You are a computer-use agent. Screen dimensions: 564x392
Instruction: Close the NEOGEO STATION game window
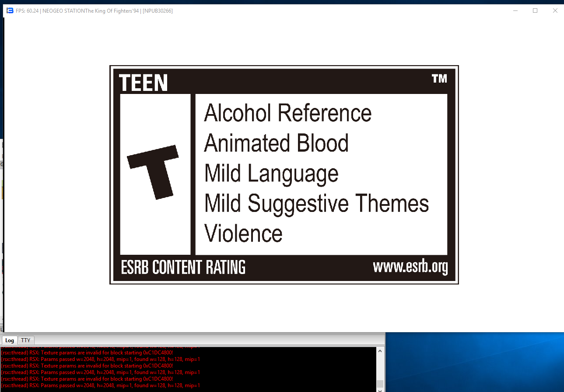555,11
